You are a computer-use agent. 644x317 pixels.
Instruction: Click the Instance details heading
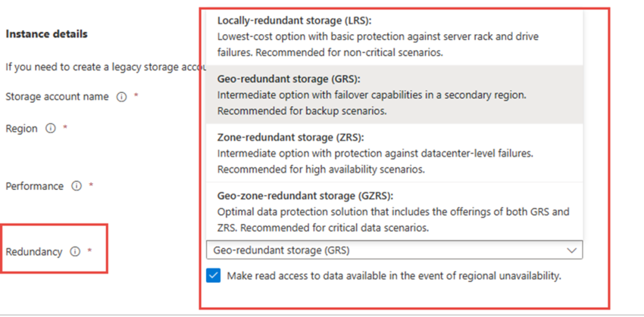click(x=46, y=34)
